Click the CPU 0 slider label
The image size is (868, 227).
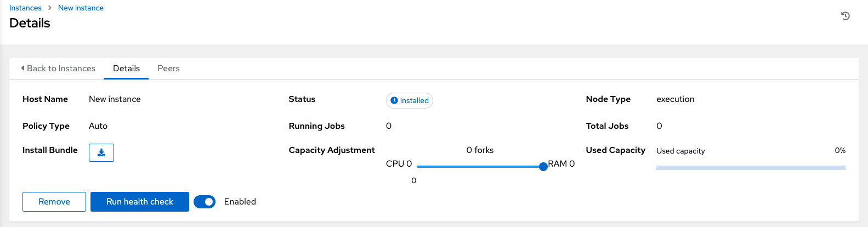[399, 164]
